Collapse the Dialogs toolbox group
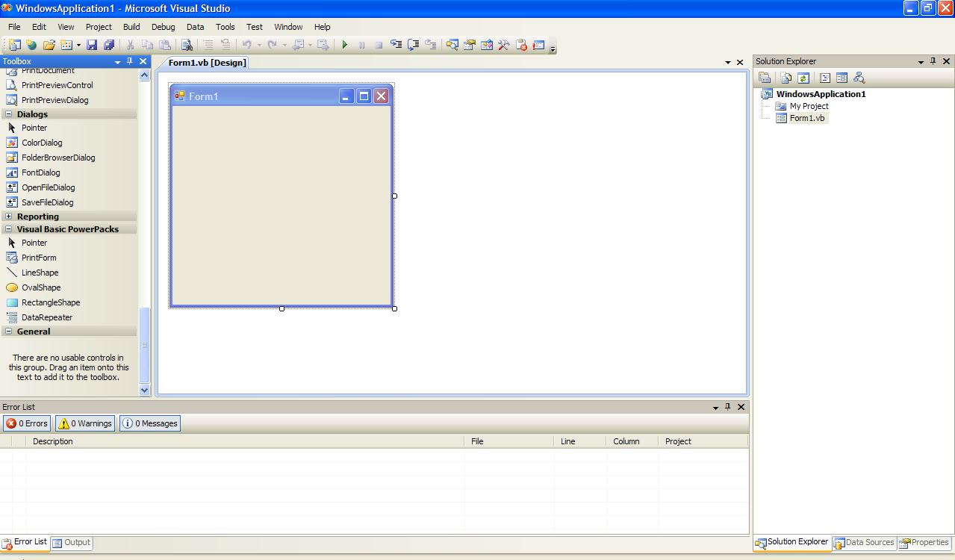955x560 pixels. (x=9, y=114)
